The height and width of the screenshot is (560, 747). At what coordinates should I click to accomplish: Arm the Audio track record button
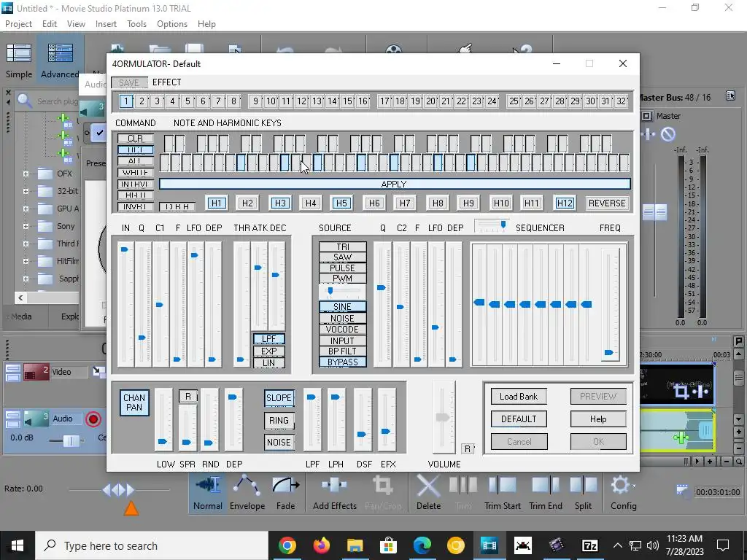tap(93, 419)
